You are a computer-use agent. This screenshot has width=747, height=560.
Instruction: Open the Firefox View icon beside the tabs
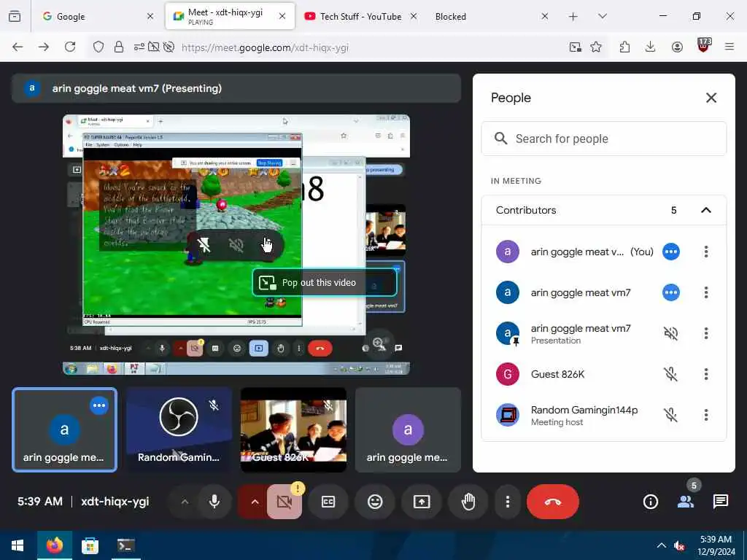[x=15, y=17]
